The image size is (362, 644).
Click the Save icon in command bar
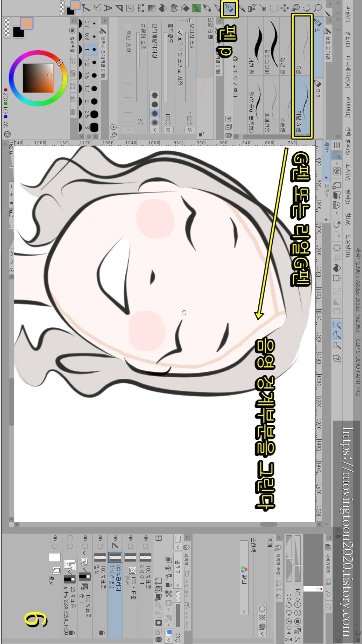pos(337,205)
